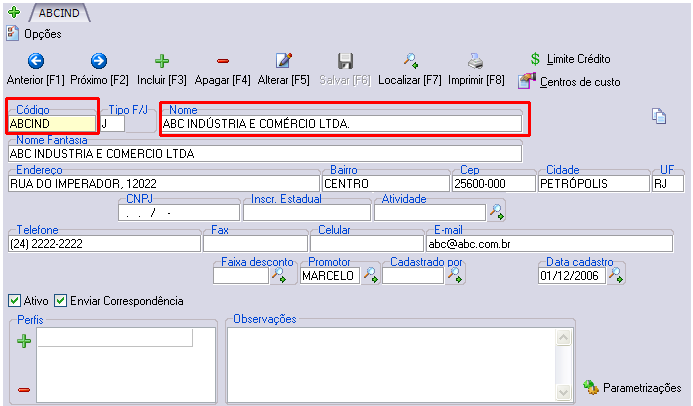Click the Tipo F/J field
This screenshot has height=406, width=693.
113,124
